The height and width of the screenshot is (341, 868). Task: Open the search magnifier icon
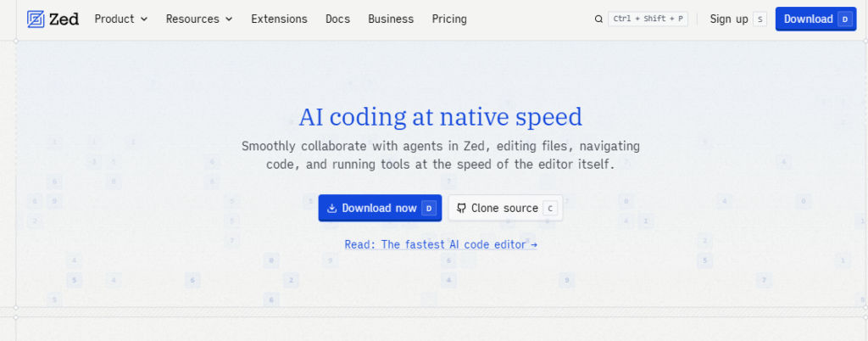point(598,19)
